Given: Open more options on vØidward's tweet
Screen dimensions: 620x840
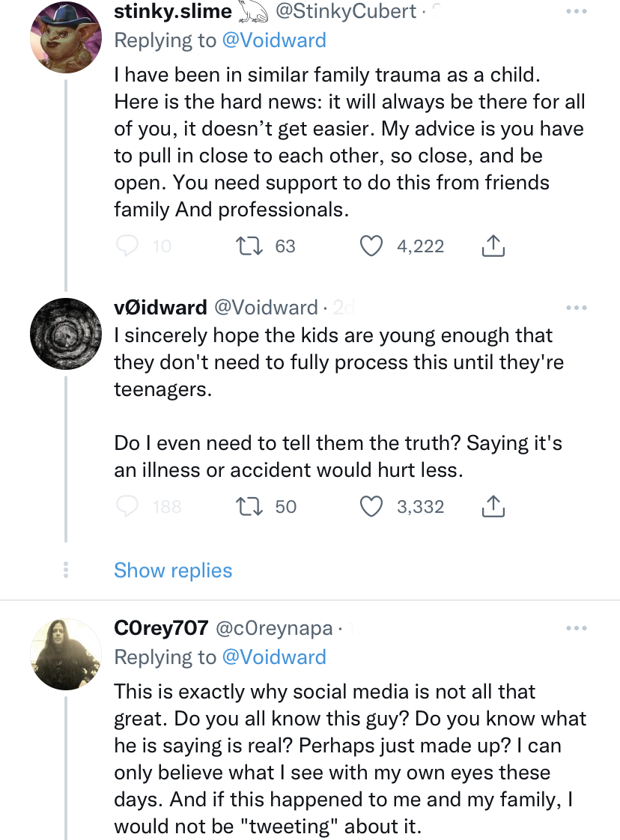Looking at the screenshot, I should tap(577, 308).
